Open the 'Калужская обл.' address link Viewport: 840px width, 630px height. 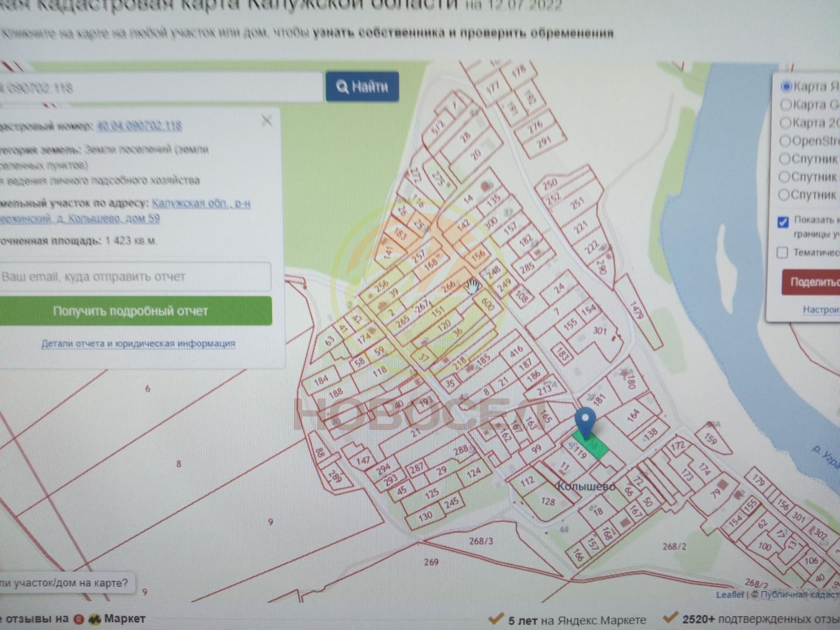click(x=201, y=204)
